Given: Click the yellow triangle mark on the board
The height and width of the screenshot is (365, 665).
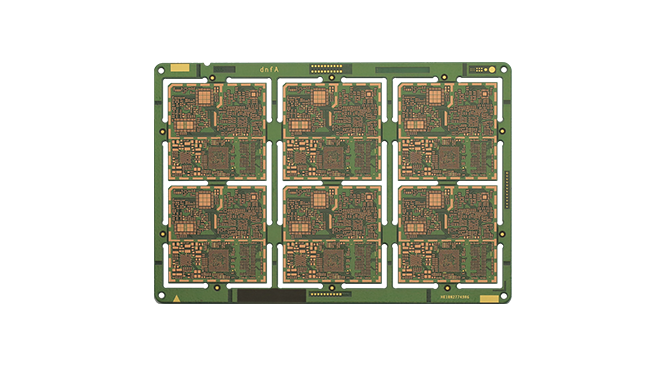Looking at the screenshot, I should click(x=176, y=298).
